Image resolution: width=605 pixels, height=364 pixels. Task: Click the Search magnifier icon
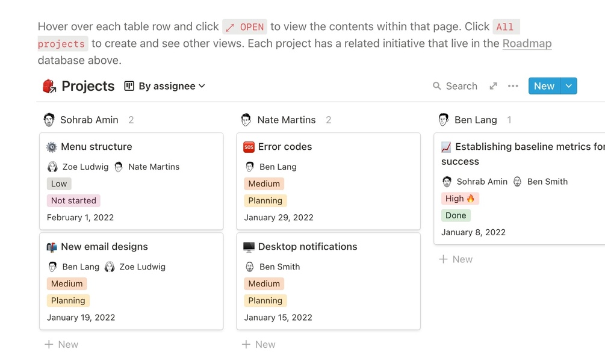tap(437, 86)
